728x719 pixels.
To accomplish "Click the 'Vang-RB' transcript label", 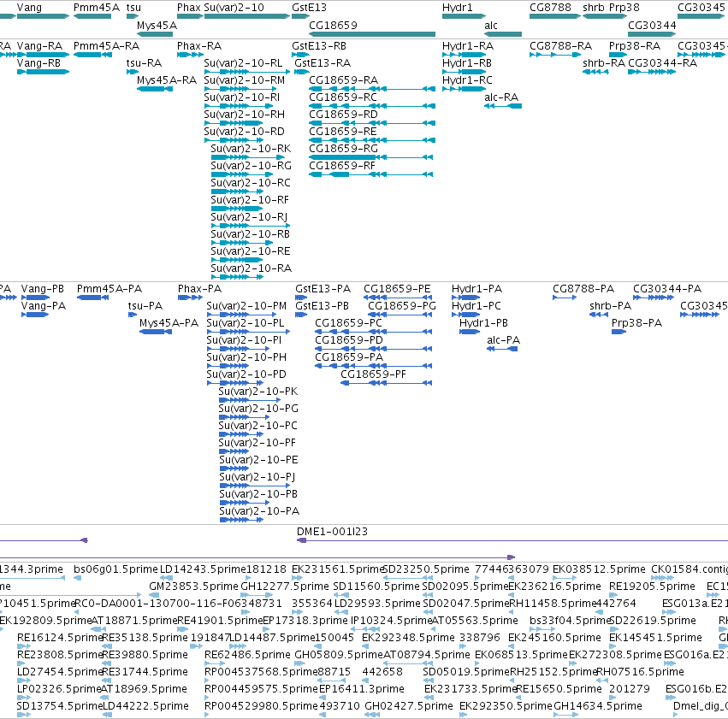I will point(39,63).
